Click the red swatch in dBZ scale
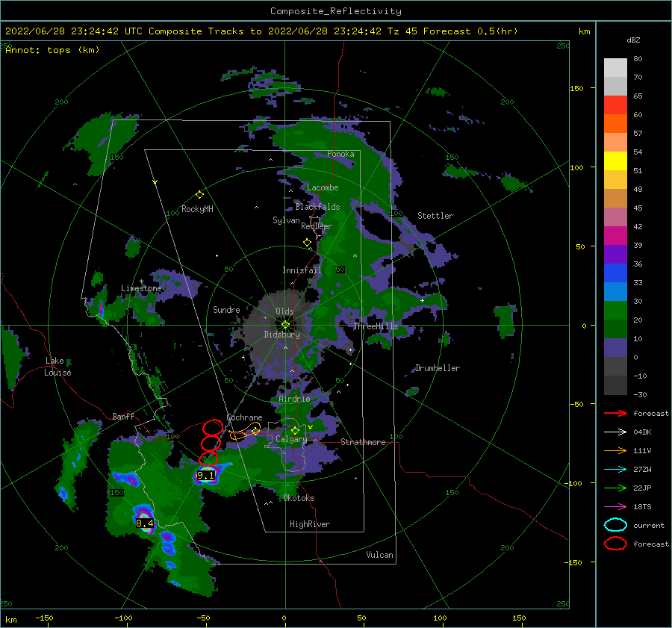672x628 pixels. click(615, 105)
